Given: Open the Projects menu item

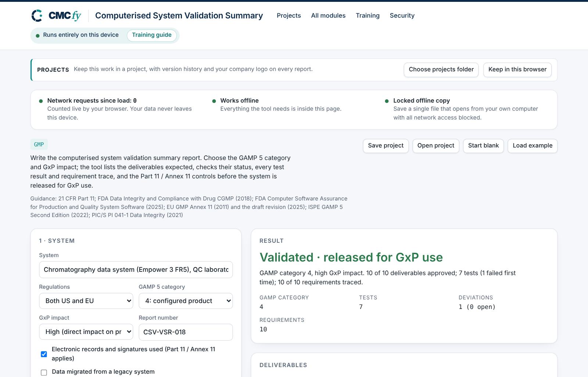Looking at the screenshot, I should [288, 15].
